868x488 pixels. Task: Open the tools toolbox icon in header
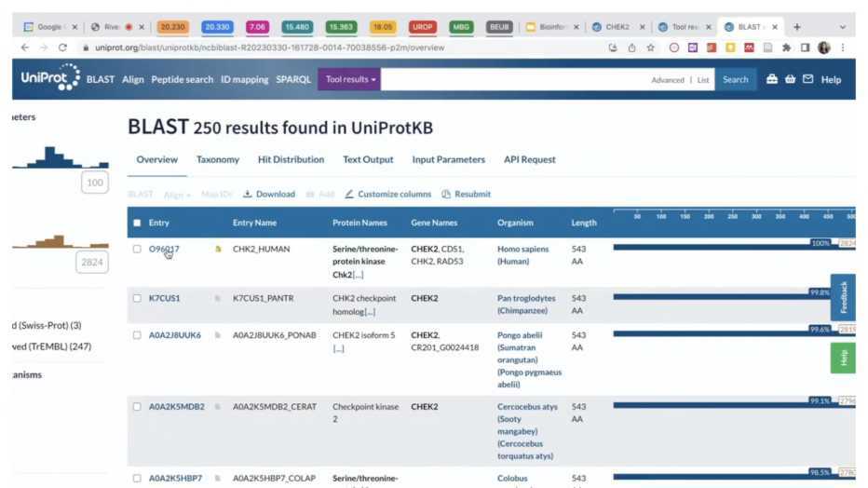[771, 79]
